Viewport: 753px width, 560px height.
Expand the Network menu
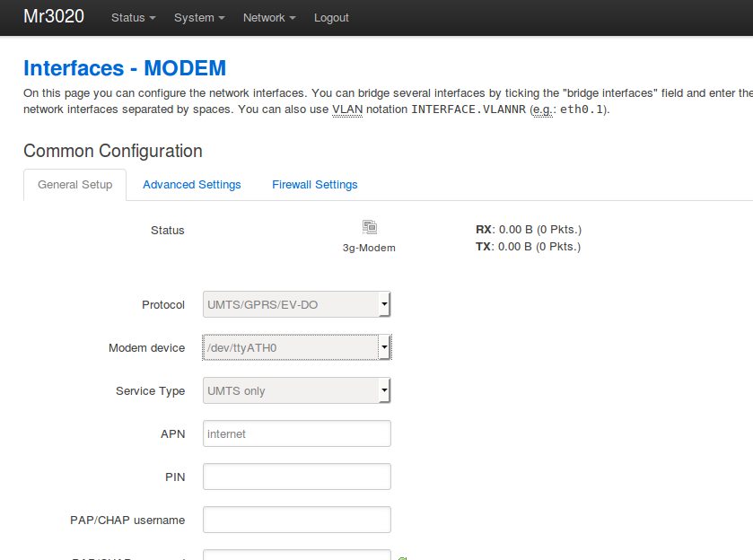[x=268, y=17]
